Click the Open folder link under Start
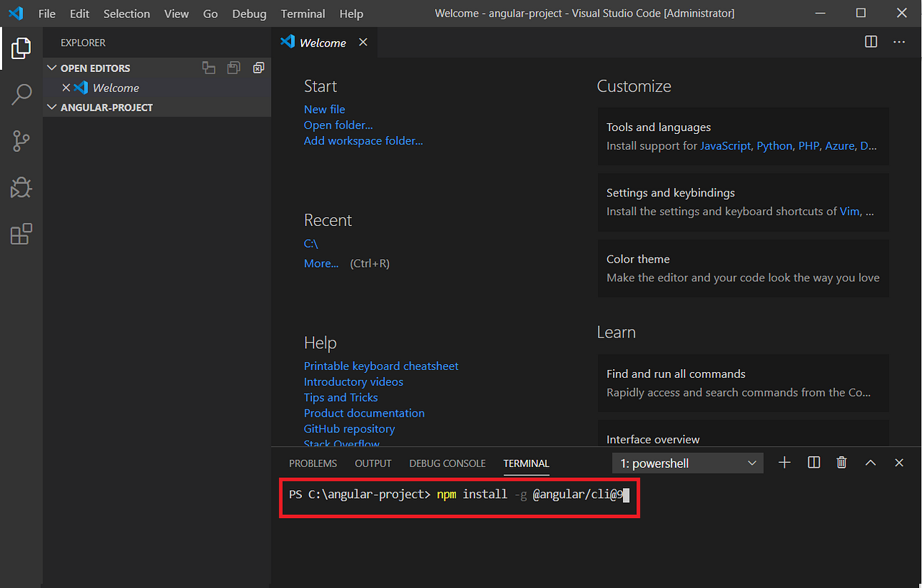922x588 pixels. (338, 125)
